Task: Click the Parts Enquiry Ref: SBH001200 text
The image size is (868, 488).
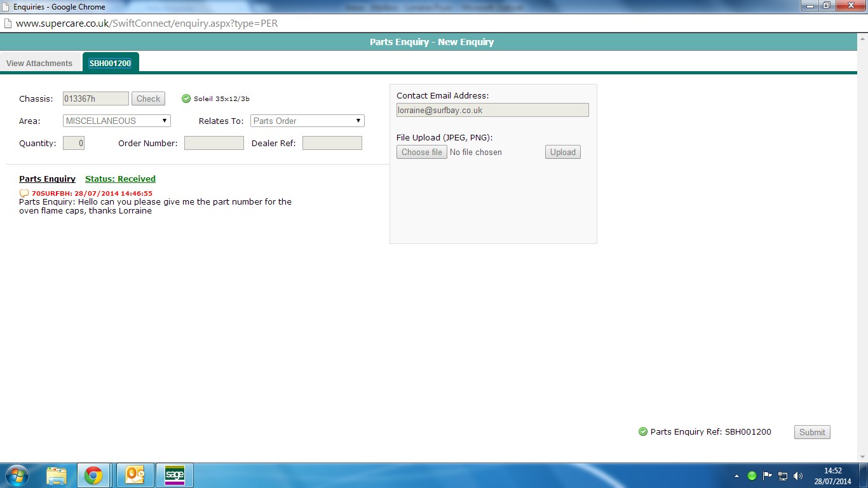Action: click(711, 432)
